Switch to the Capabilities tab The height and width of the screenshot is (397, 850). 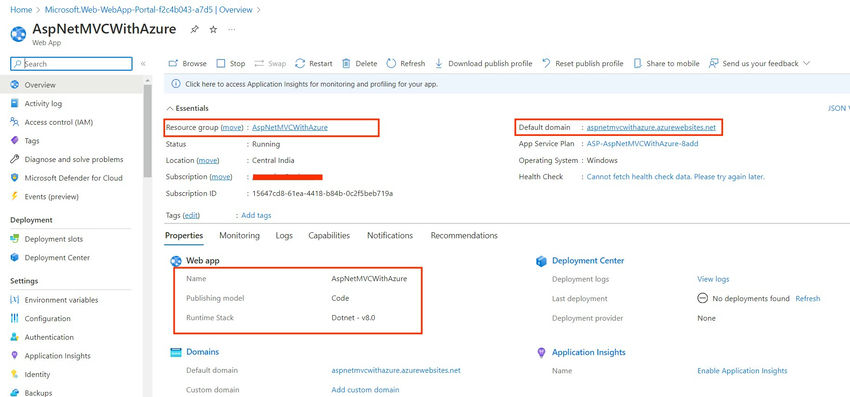click(x=329, y=235)
